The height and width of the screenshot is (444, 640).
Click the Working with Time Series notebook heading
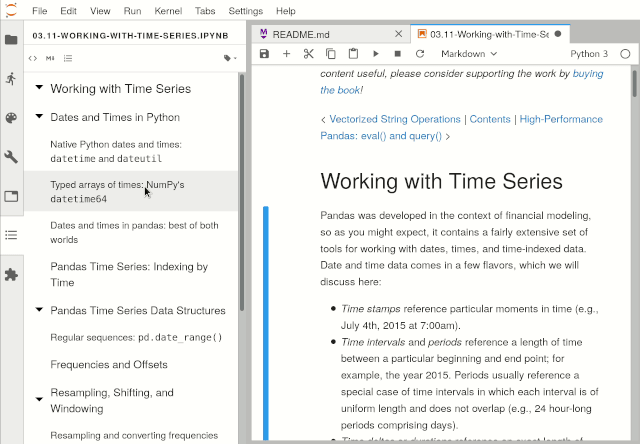pyautogui.click(x=441, y=181)
